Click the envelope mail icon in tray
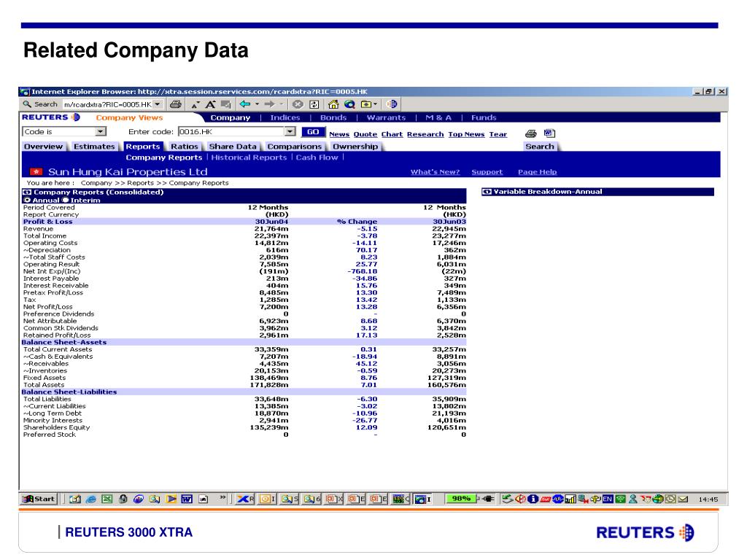This screenshot has width=747, height=560. [683, 499]
